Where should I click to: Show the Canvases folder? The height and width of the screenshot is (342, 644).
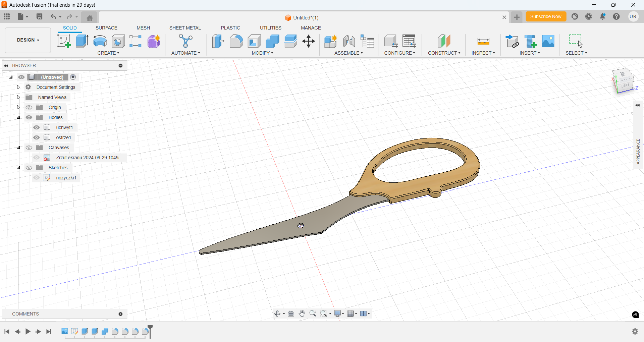point(29,148)
